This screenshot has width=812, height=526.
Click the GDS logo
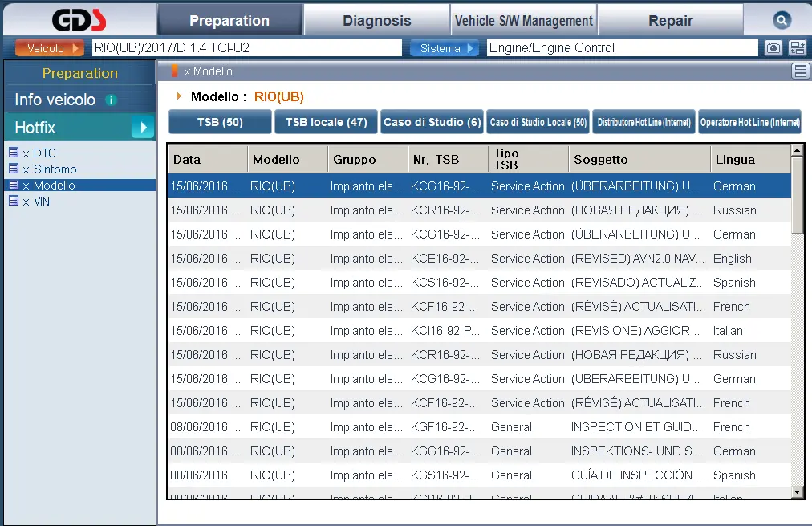[79, 20]
